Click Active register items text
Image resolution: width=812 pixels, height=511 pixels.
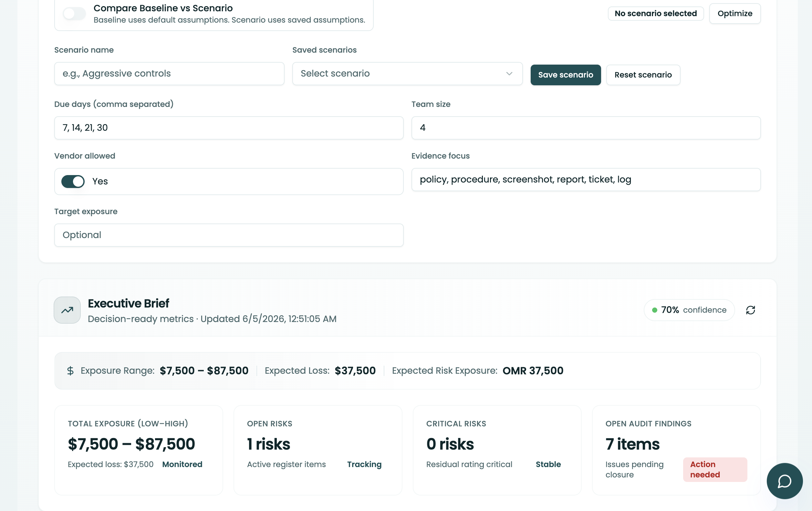[286, 464]
